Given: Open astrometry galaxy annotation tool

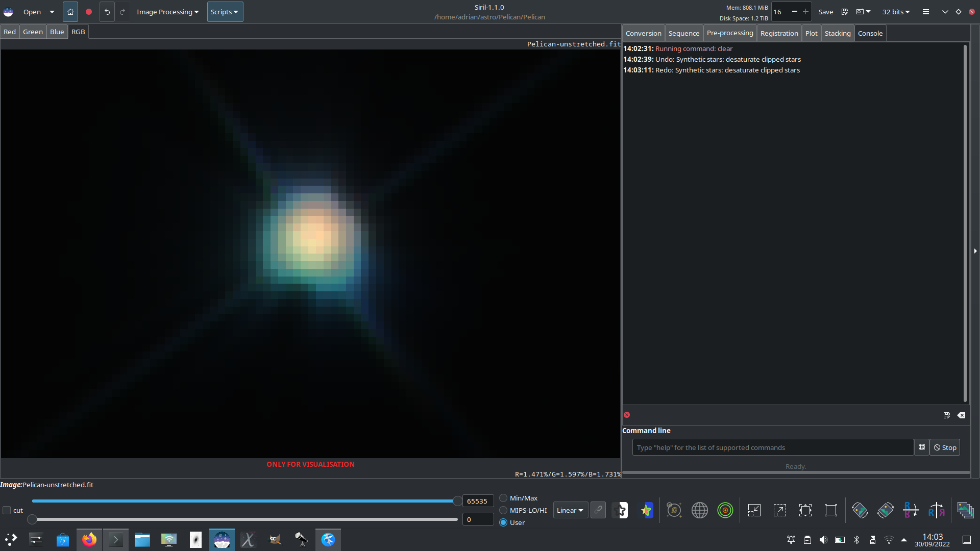Looking at the screenshot, I should (674, 510).
